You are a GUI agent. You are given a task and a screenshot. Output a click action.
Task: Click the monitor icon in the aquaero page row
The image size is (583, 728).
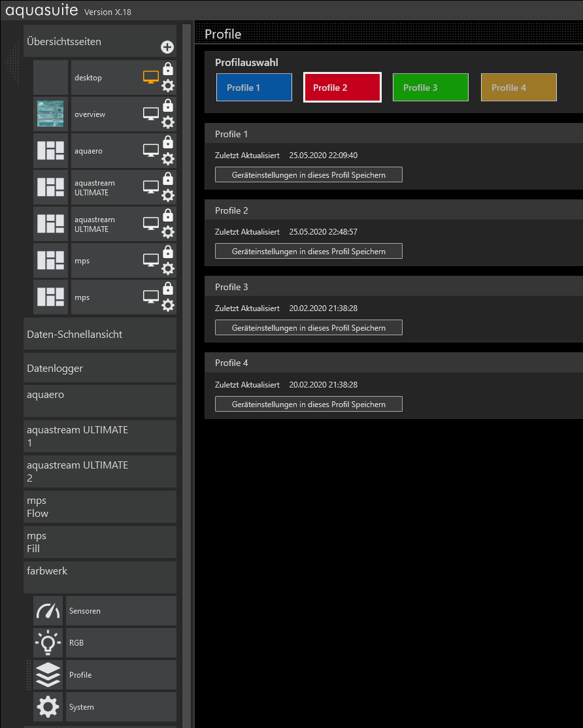(x=151, y=150)
